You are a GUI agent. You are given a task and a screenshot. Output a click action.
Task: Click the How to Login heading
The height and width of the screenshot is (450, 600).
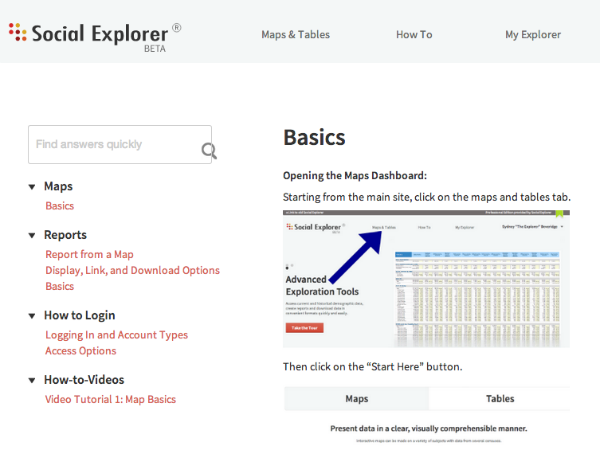(80, 315)
